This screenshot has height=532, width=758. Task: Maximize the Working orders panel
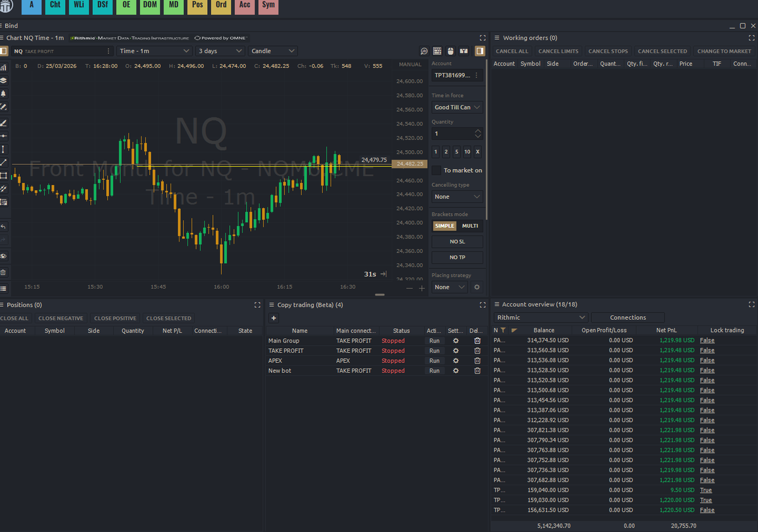tap(751, 38)
